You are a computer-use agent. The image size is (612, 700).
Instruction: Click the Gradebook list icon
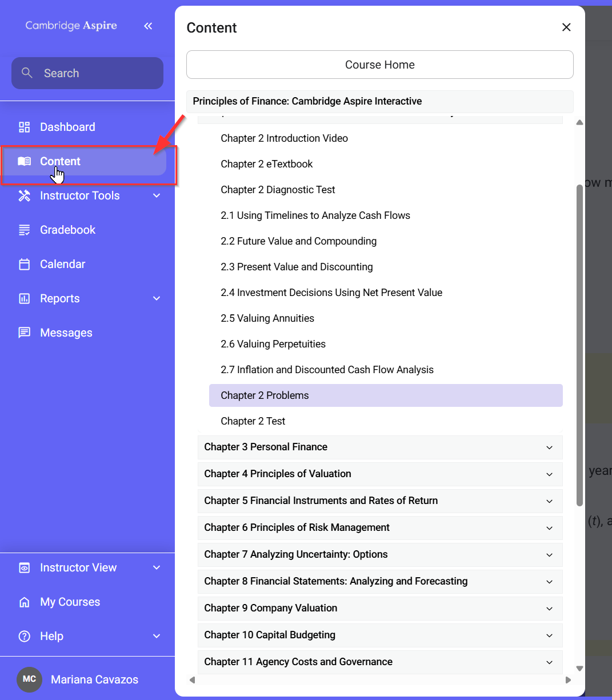pyautogui.click(x=24, y=230)
